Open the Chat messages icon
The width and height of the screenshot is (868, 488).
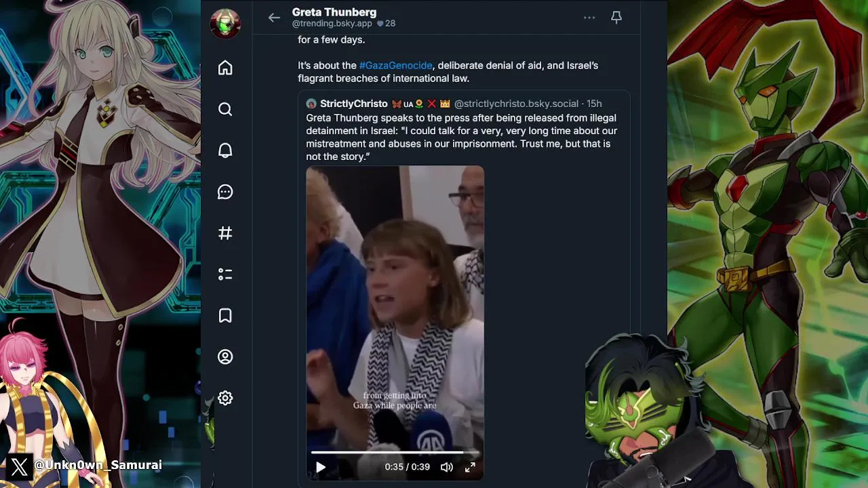[x=225, y=192]
